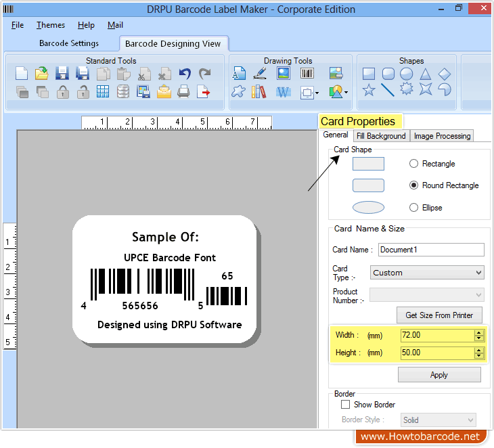Select the rounded rectangle shape
Screen dimensions: 494x448
[x=388, y=74]
